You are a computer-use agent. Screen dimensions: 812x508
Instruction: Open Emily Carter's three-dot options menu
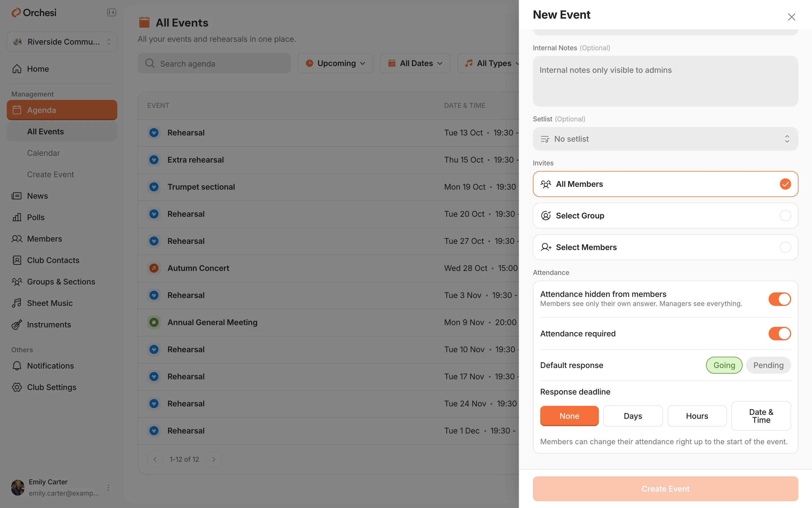(x=108, y=487)
